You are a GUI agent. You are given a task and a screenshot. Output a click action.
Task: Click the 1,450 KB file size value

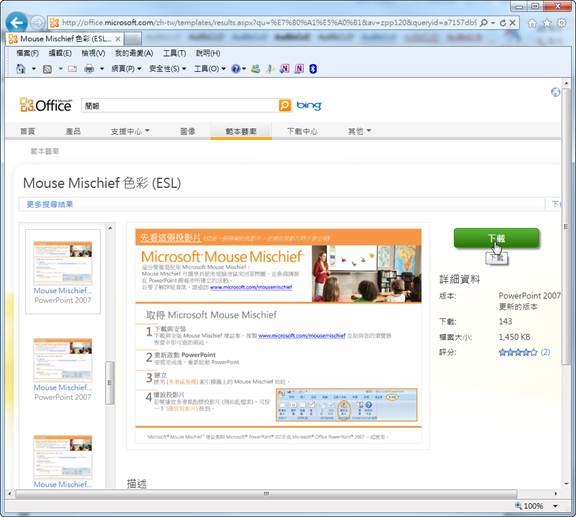514,337
